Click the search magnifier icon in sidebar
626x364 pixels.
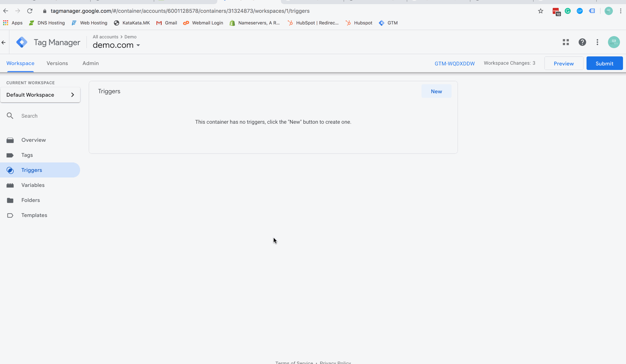pos(10,116)
